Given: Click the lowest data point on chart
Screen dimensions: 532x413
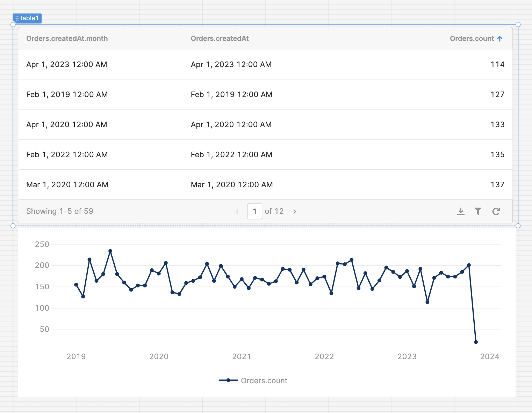Looking at the screenshot, I should (476, 342).
